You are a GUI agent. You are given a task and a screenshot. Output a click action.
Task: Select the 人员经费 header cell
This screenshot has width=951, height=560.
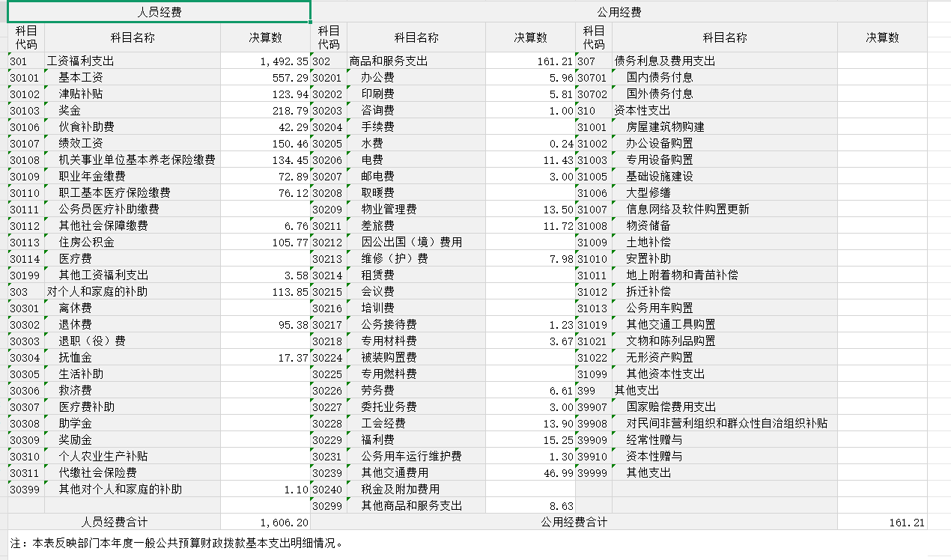(x=159, y=12)
